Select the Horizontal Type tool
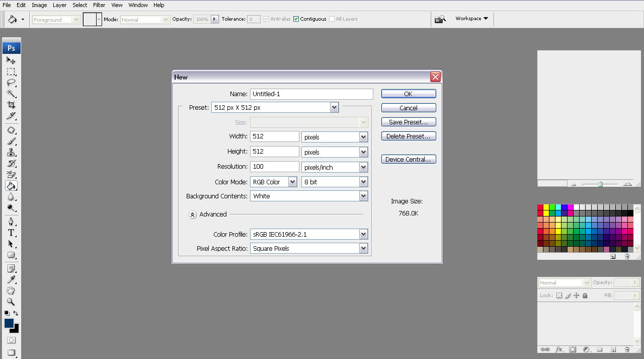The image size is (644, 359). (11, 233)
